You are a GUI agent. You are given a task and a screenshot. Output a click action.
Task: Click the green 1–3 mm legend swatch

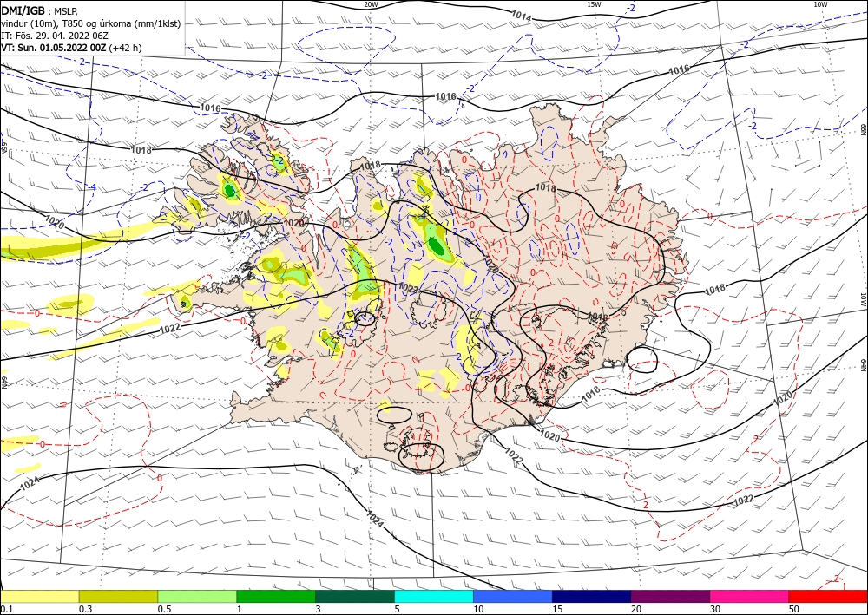coord(276,596)
